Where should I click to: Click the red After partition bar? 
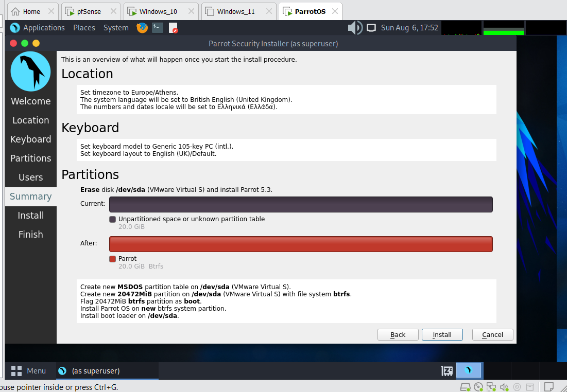pyautogui.click(x=301, y=244)
